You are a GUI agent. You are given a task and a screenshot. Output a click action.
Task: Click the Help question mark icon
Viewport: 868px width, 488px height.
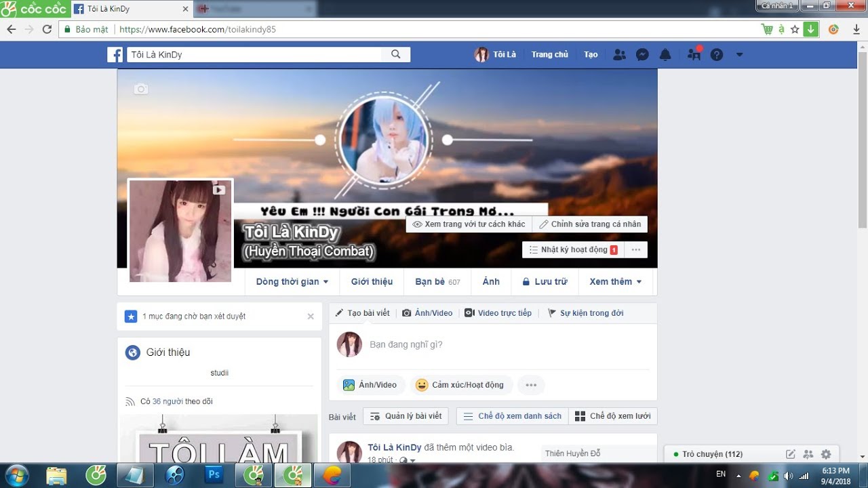click(717, 54)
